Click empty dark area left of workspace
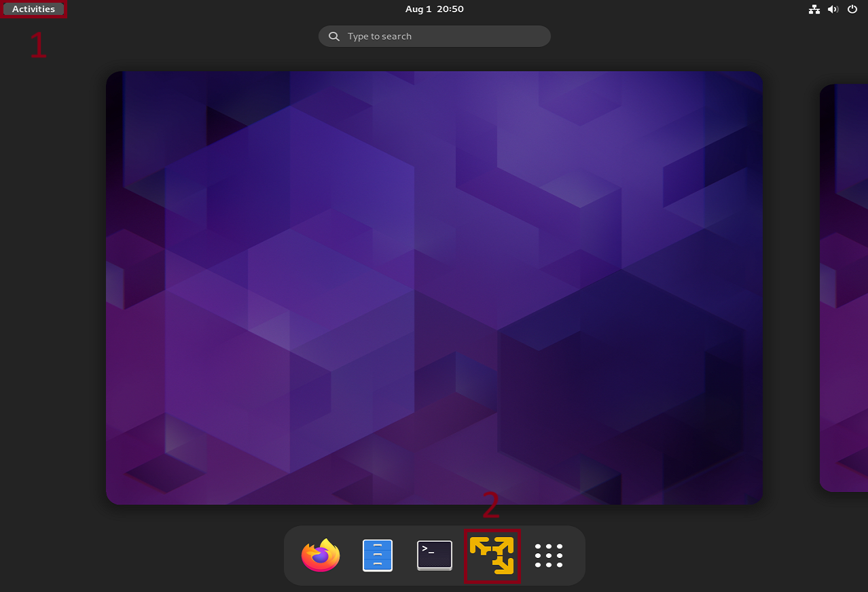This screenshot has height=592, width=868. point(51,288)
